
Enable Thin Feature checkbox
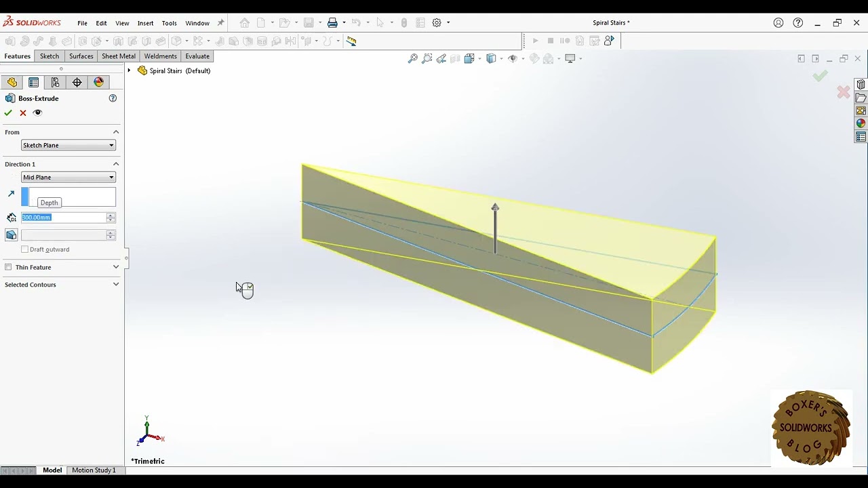pyautogui.click(x=8, y=267)
